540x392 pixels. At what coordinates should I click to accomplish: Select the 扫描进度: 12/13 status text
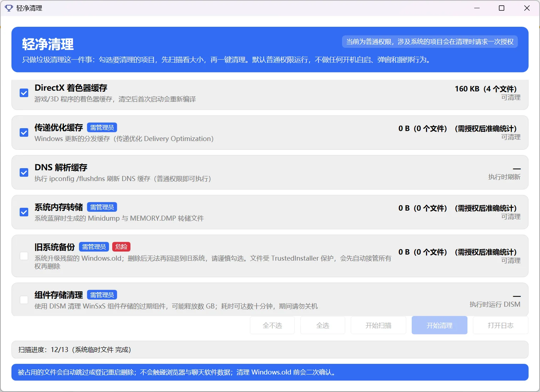(x=75, y=350)
